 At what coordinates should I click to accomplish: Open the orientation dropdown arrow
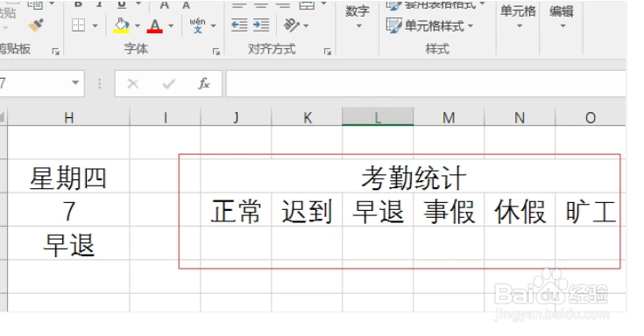(x=306, y=26)
